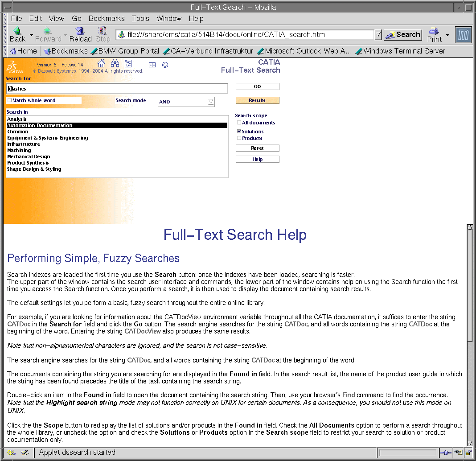The image size is (476, 461).
Task: Click the Reload page icon
Action: click(80, 31)
